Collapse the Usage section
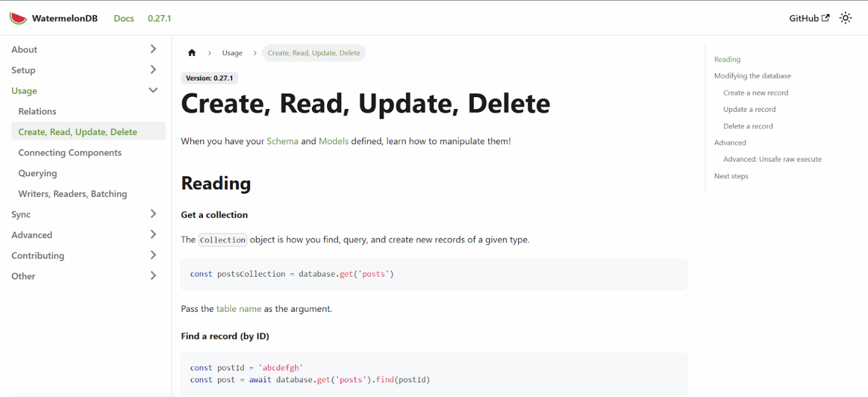Image resolution: width=868 pixels, height=397 pixels. [x=153, y=90]
